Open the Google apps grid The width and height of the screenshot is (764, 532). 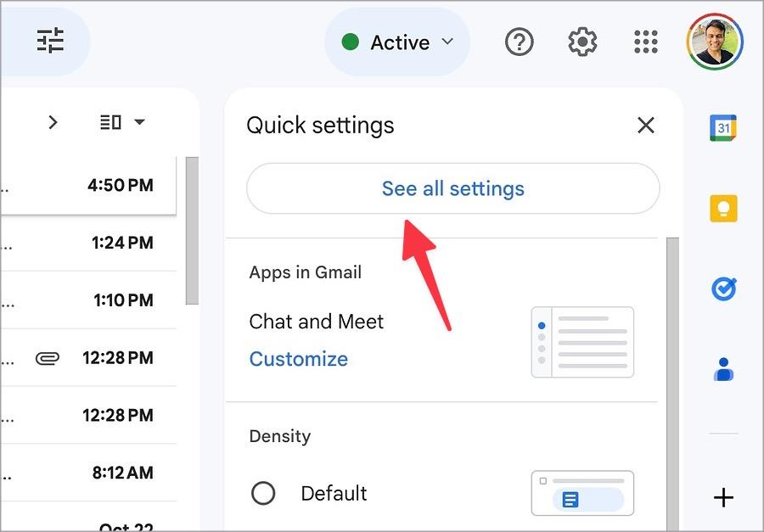click(646, 42)
